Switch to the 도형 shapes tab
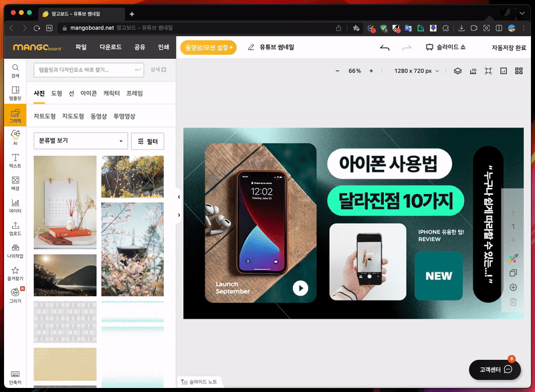 pyautogui.click(x=57, y=94)
